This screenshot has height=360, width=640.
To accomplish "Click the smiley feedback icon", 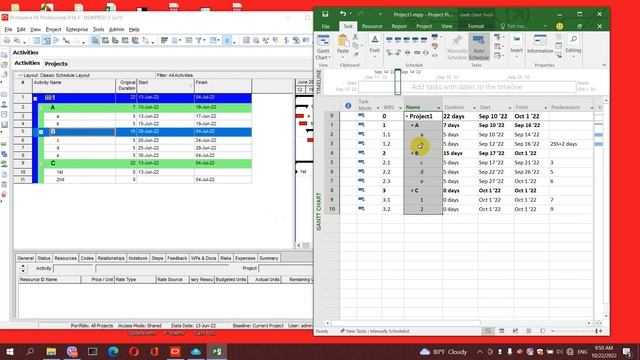I will [560, 26].
